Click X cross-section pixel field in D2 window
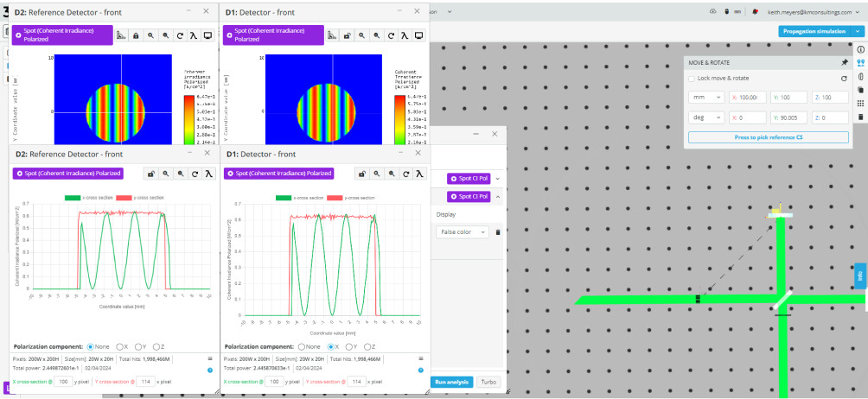The image size is (868, 399). coord(64,382)
